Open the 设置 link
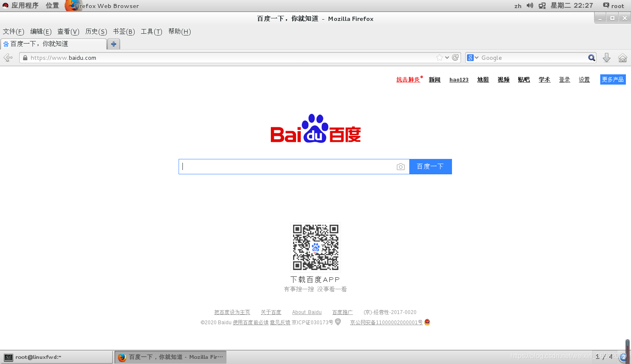The width and height of the screenshot is (631, 364). point(584,80)
